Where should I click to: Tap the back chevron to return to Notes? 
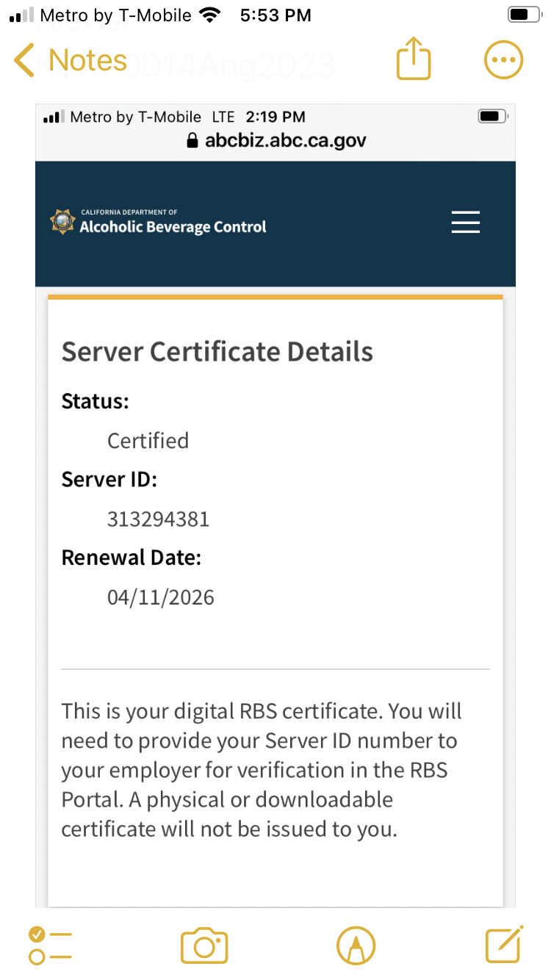(x=24, y=60)
